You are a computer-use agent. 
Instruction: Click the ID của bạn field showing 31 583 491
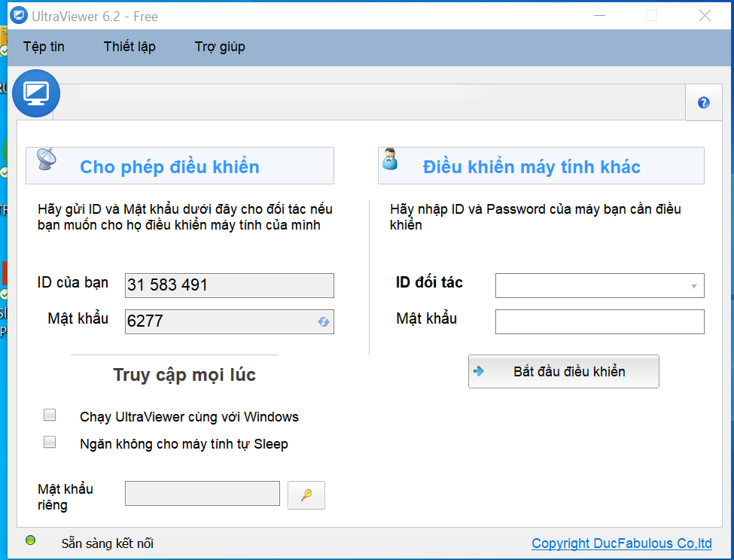(x=230, y=285)
